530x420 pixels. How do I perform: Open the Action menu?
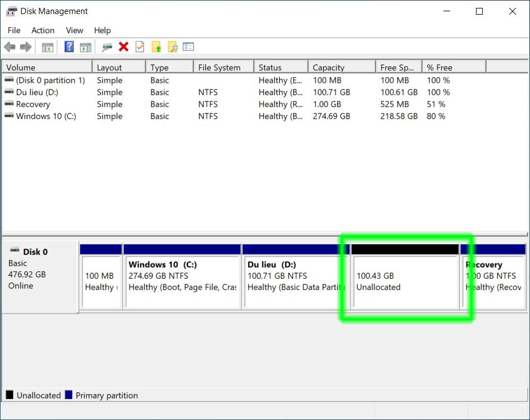(x=43, y=30)
